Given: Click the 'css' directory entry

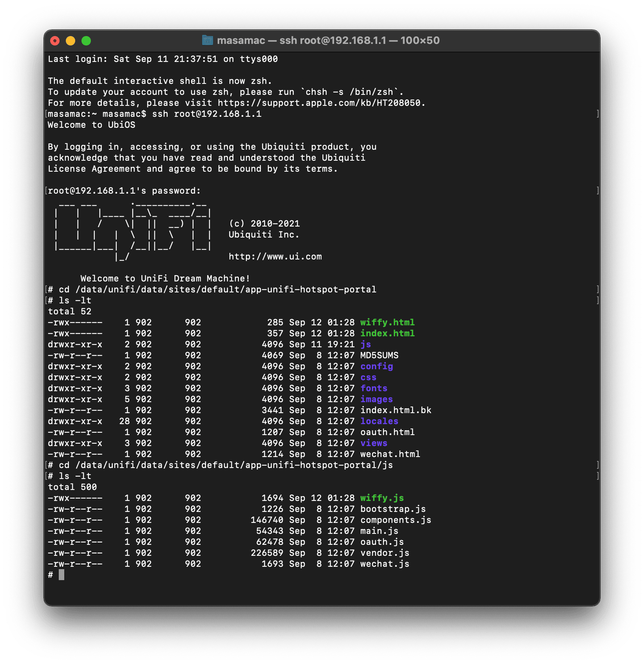Looking at the screenshot, I should tap(368, 377).
